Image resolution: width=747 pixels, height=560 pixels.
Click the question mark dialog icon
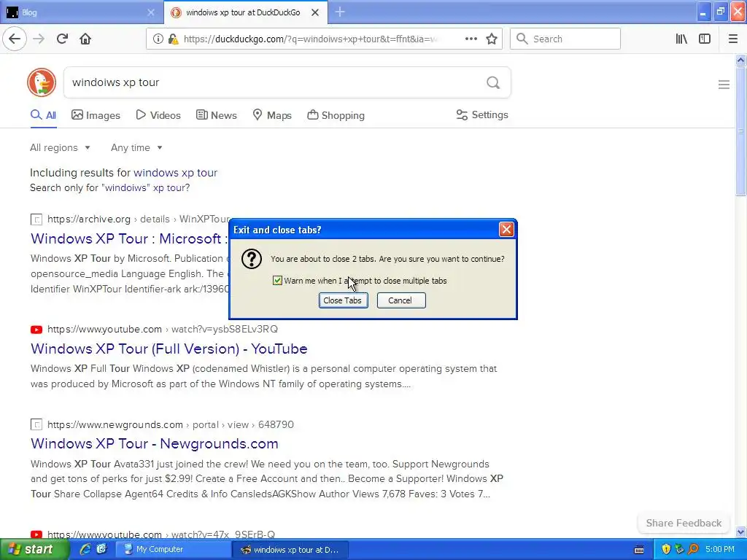click(251, 259)
